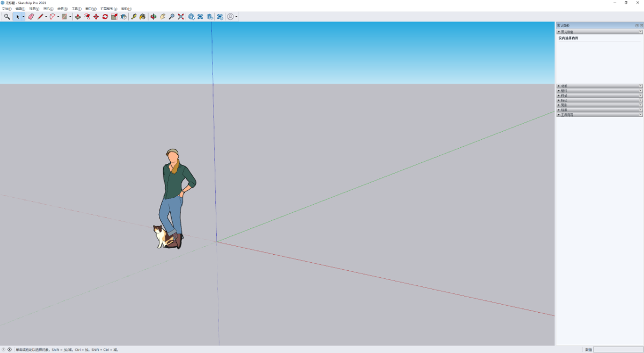Select the red Move tool
Screen dimensions: 644x353
click(x=96, y=17)
